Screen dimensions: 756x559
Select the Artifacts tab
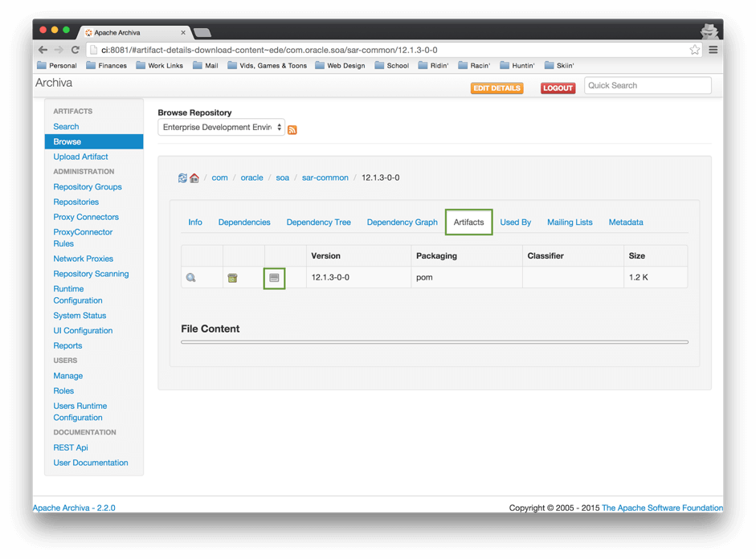click(x=468, y=222)
